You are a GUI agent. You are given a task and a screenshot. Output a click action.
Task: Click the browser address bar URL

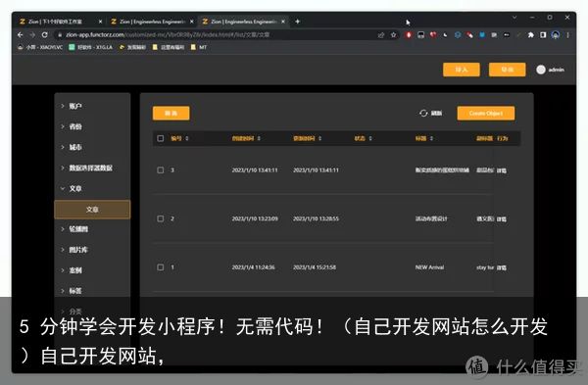tap(168, 35)
